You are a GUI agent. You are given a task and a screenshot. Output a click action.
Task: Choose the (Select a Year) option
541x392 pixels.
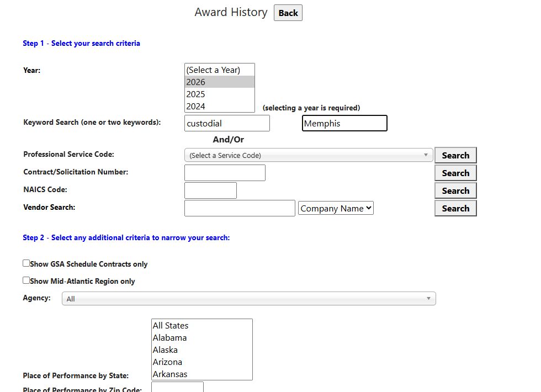[220, 70]
